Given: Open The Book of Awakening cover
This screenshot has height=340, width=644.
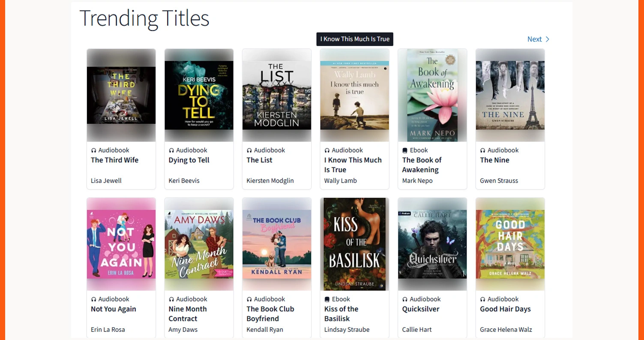Looking at the screenshot, I should pos(432,95).
